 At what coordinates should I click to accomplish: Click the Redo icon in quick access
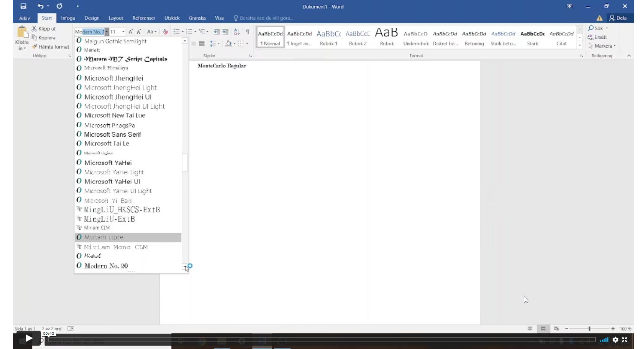click(59, 6)
